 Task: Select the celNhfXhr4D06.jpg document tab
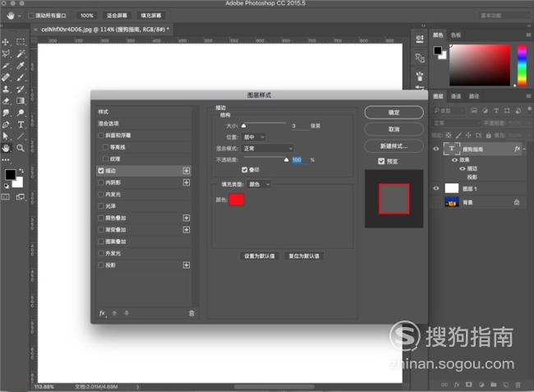pos(105,30)
